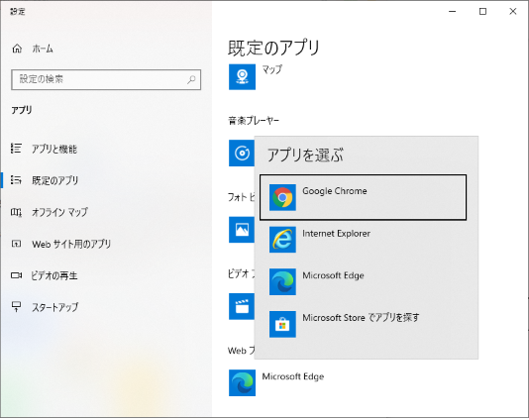Select 既定のアプリ in the sidebar

tap(45, 180)
